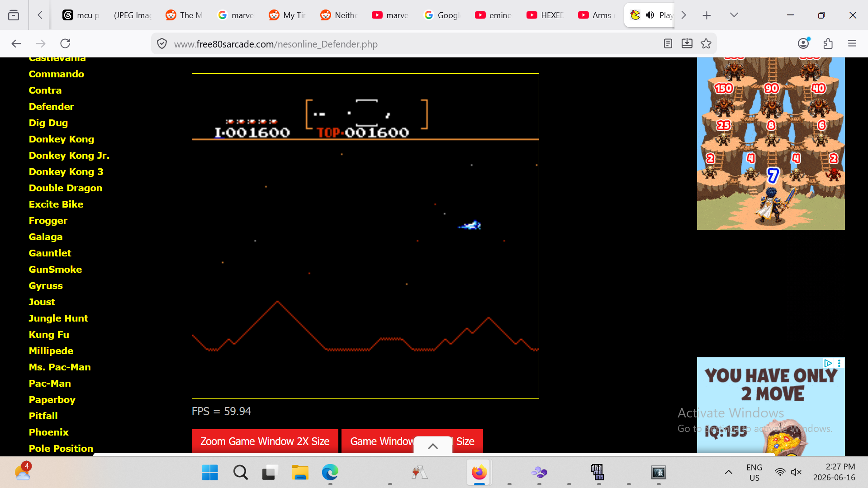
Task: Open the Donkey Kong Jr. game link
Action: (x=69, y=155)
